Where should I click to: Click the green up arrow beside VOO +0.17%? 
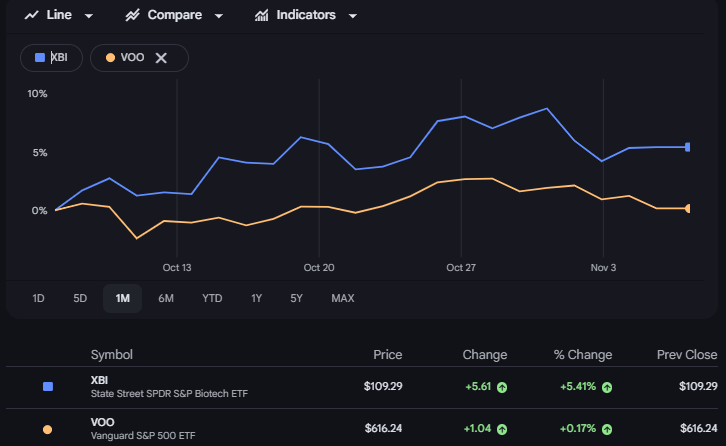click(x=606, y=429)
